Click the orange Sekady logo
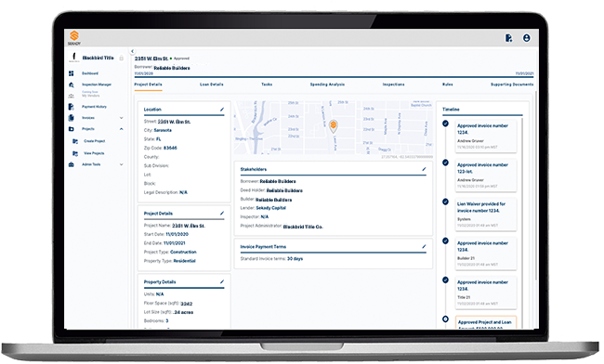This screenshot has width=604, height=364. pyautogui.click(x=74, y=36)
